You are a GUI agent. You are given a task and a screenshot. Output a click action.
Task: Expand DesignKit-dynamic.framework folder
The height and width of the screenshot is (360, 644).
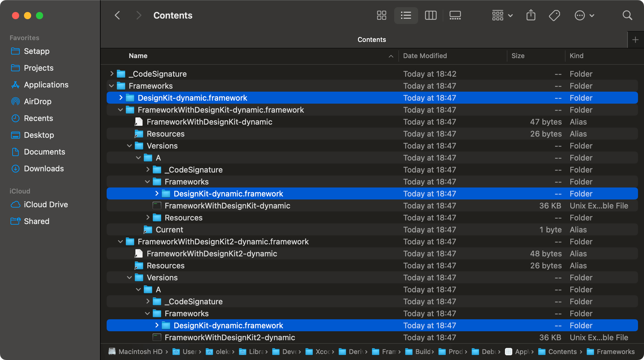coord(120,98)
